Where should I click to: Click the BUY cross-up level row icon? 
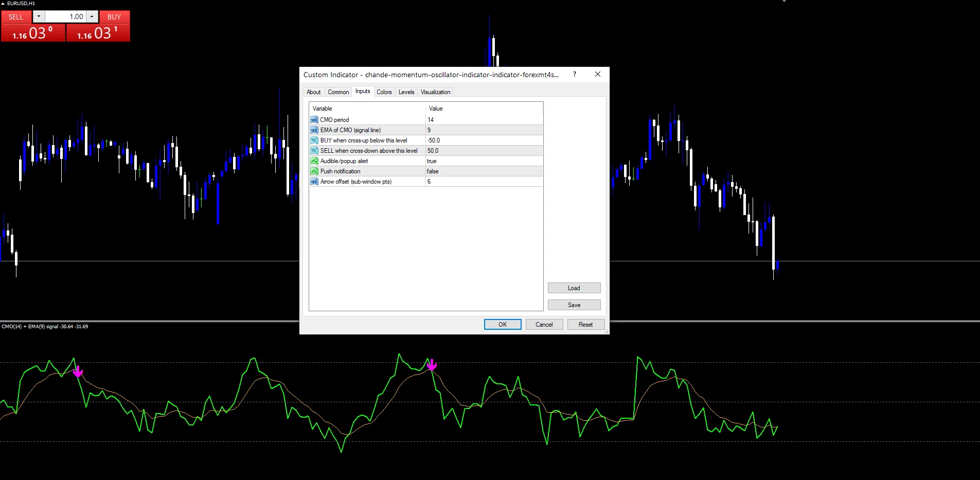314,140
